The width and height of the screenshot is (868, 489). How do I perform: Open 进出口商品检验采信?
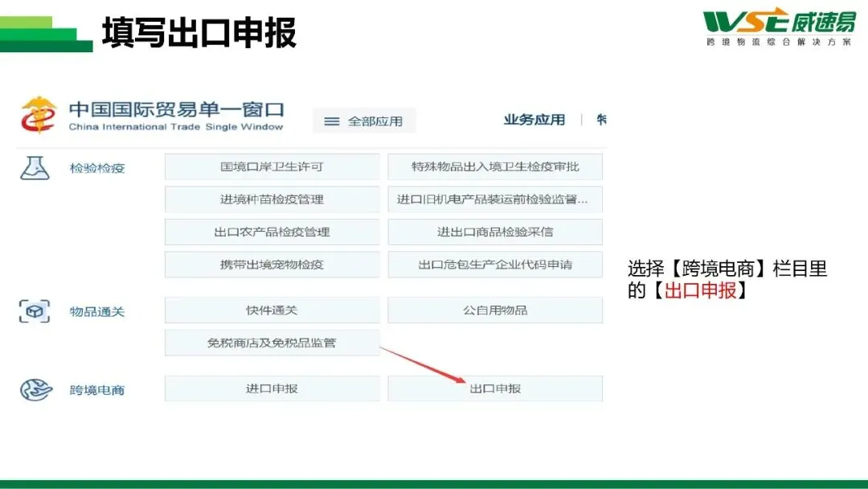[x=495, y=232]
